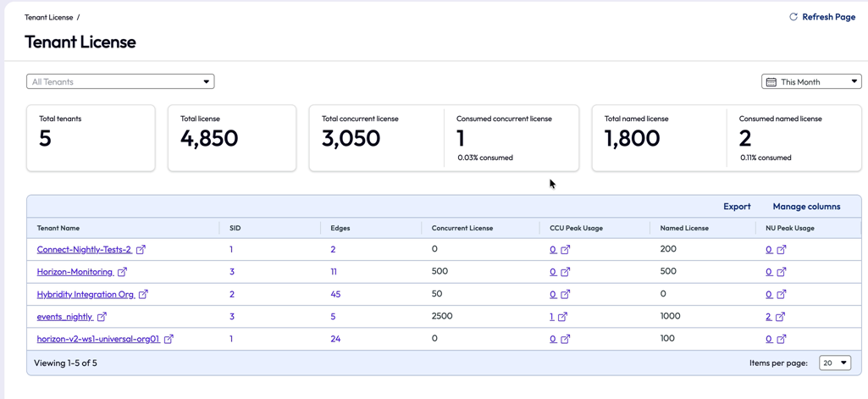Image resolution: width=868 pixels, height=399 pixels.
Task: Open external link icon beside events_nightly
Action: 102,317
